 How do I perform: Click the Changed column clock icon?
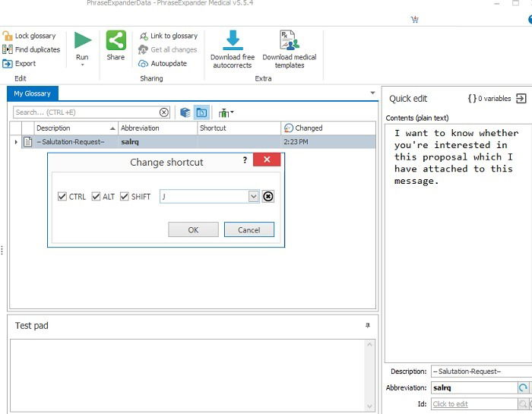tap(288, 128)
